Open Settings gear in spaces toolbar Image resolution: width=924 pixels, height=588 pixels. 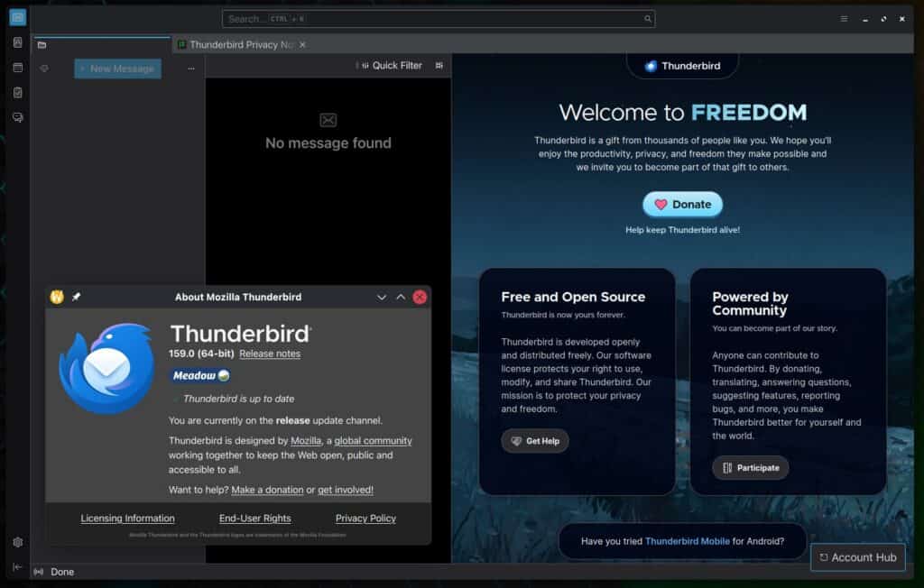tap(18, 542)
